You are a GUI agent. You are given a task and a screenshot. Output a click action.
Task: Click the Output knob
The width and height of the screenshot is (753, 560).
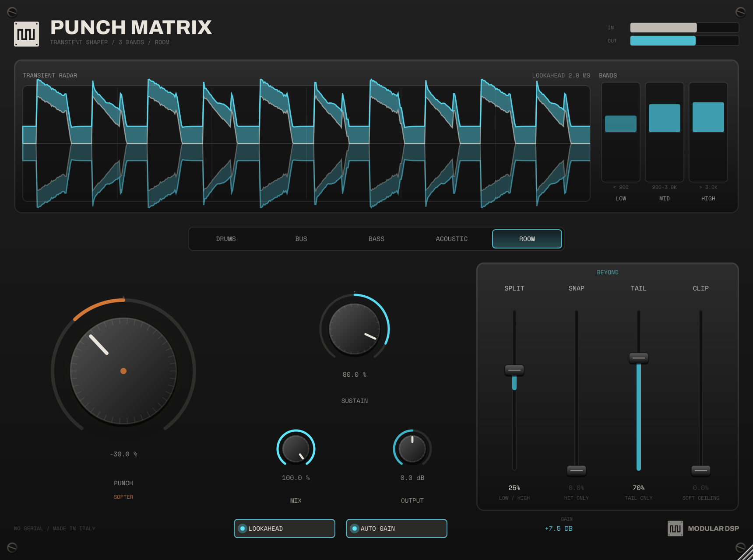(412, 449)
